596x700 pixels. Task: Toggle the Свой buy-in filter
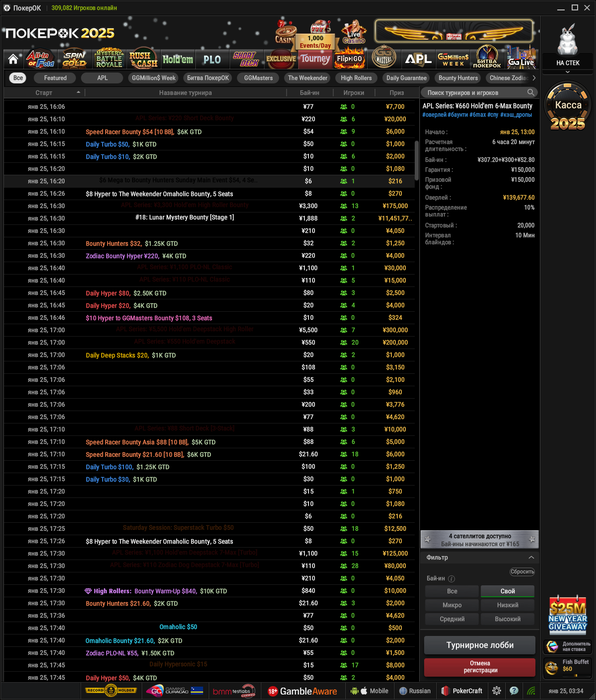507,591
